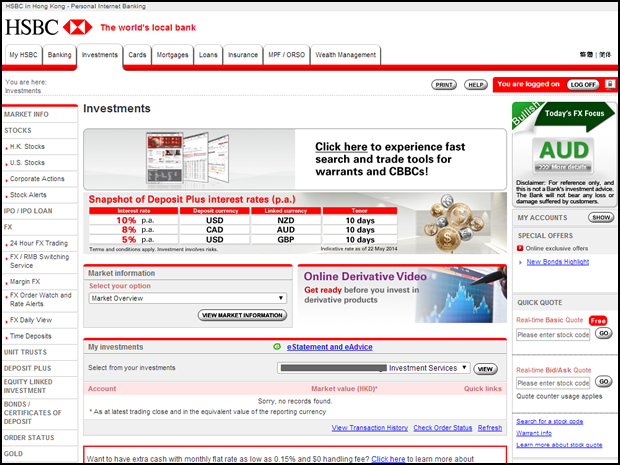Open View Transaction History link
The height and width of the screenshot is (465, 620).
coord(370,428)
